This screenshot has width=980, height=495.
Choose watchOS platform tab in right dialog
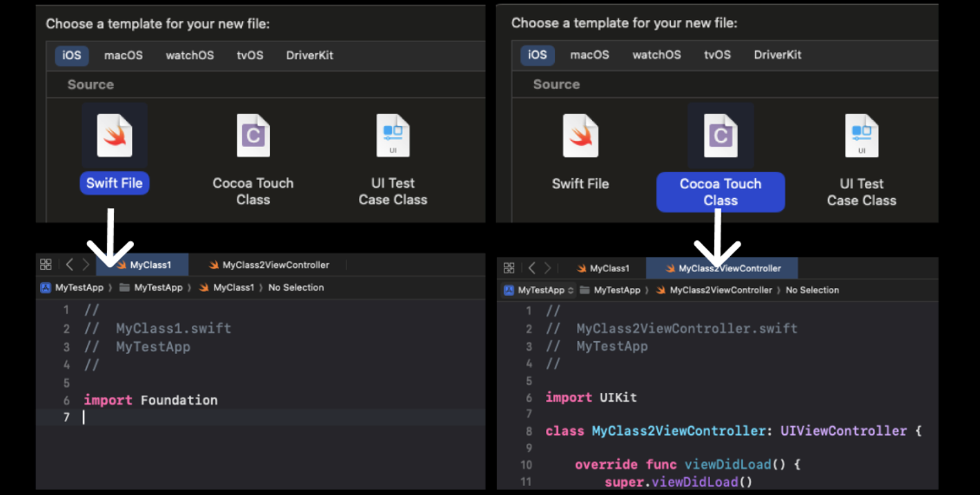(x=657, y=55)
